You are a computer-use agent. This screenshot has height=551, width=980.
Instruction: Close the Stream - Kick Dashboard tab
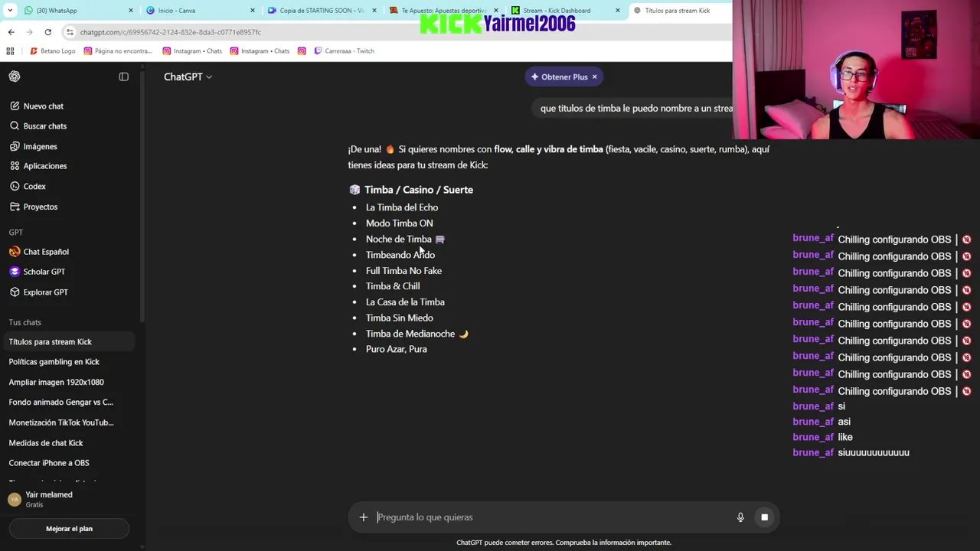618,11
